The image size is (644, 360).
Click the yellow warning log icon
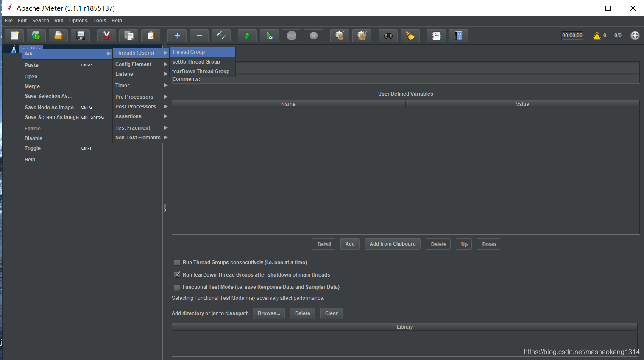point(597,36)
